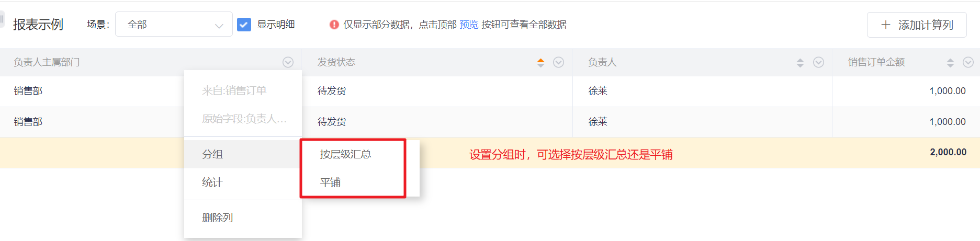This screenshot has width=980, height=241.
Task: Open the 销售订单金额 column options circle icon
Action: click(x=968, y=62)
